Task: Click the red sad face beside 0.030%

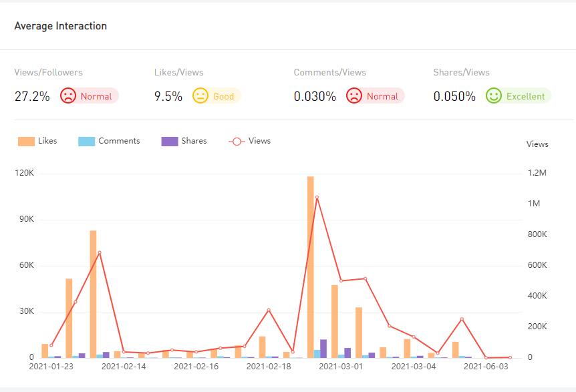Action: coord(354,96)
